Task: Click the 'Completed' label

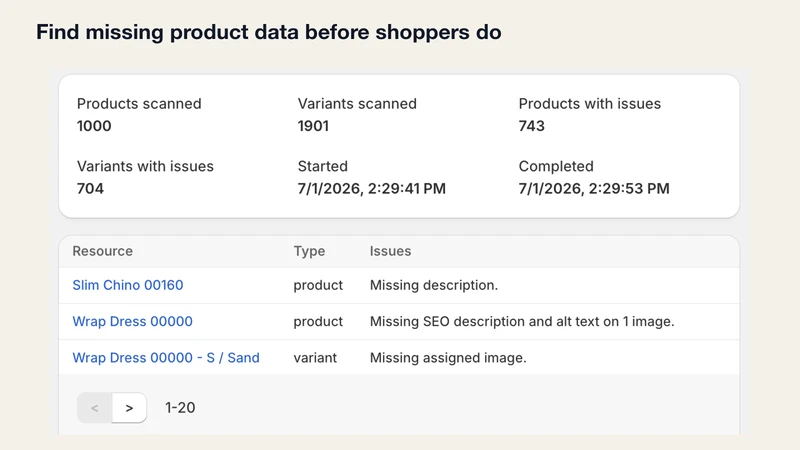Action: (x=556, y=166)
